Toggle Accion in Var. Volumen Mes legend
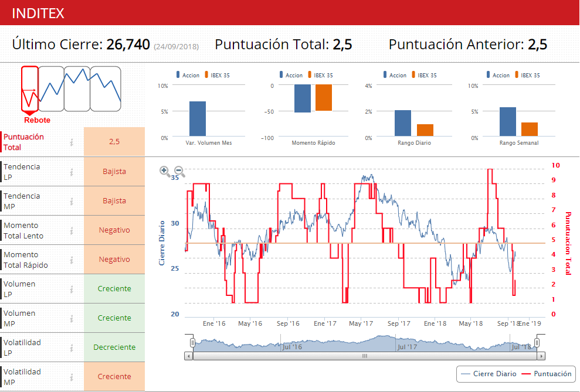 (188, 75)
